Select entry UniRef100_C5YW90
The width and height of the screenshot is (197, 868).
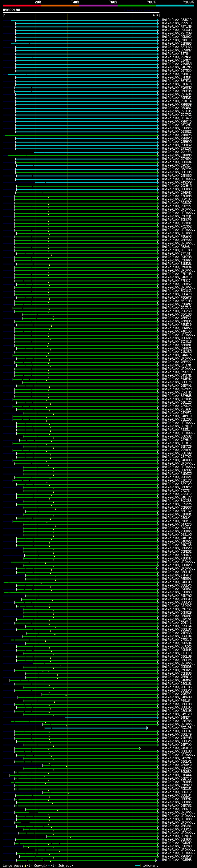[177, 159]
